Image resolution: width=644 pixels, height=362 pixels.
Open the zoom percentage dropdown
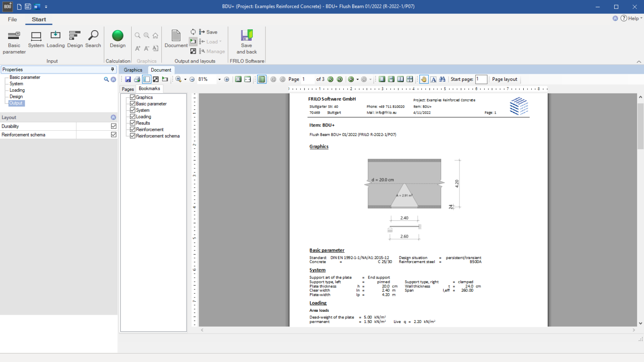pos(219,79)
